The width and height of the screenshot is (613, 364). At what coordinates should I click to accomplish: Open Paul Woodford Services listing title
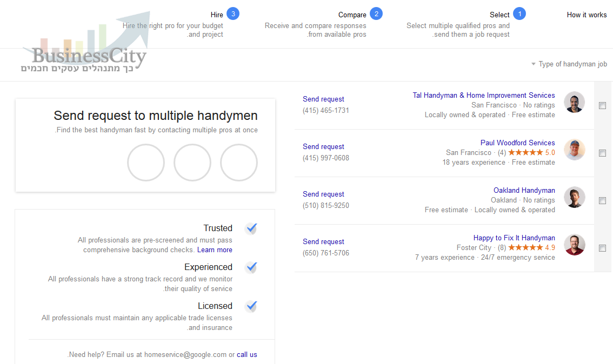[518, 143]
